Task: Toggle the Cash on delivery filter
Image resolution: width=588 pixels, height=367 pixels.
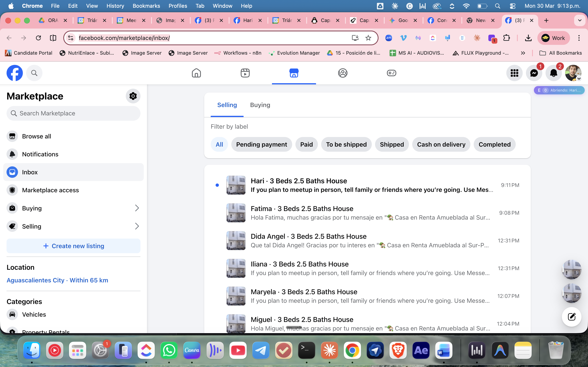Action: (x=441, y=144)
